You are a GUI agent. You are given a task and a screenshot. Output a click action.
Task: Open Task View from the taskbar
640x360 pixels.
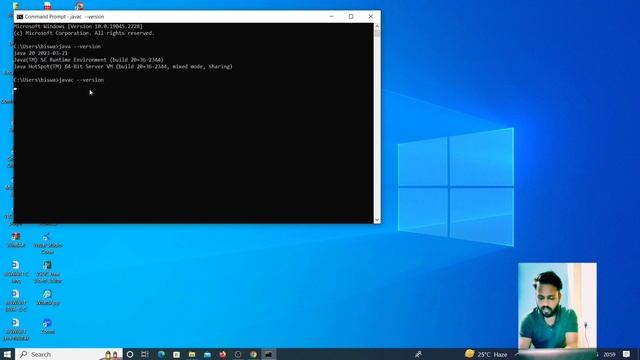coord(145,354)
